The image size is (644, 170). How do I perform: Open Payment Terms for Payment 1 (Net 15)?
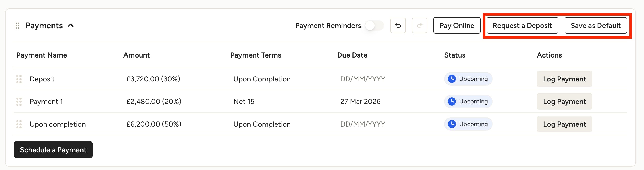click(244, 102)
